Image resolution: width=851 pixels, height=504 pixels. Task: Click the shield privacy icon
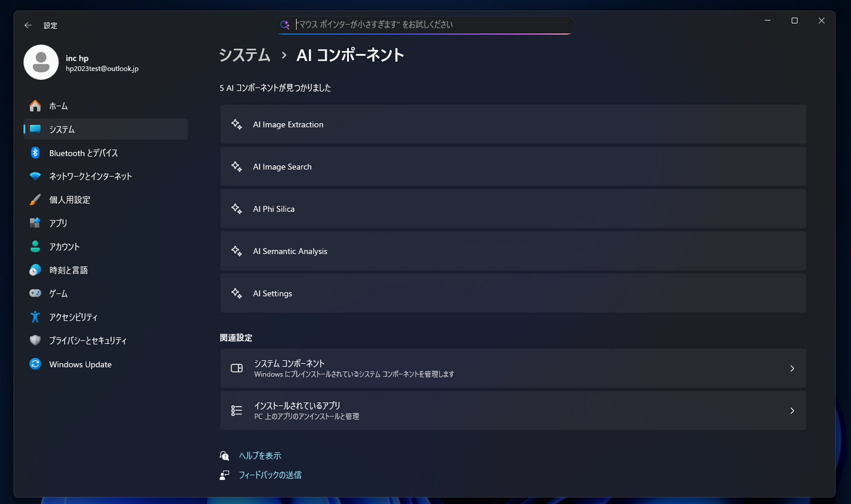[x=35, y=340]
